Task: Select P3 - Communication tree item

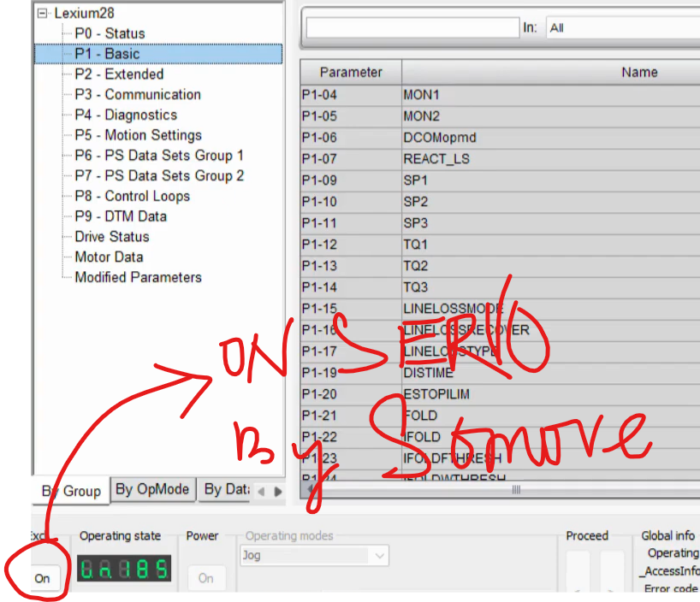Action: tap(138, 94)
